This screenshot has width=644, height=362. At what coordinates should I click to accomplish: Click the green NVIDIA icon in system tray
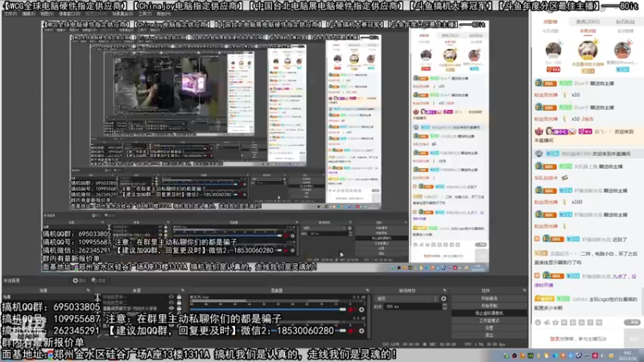(530, 356)
